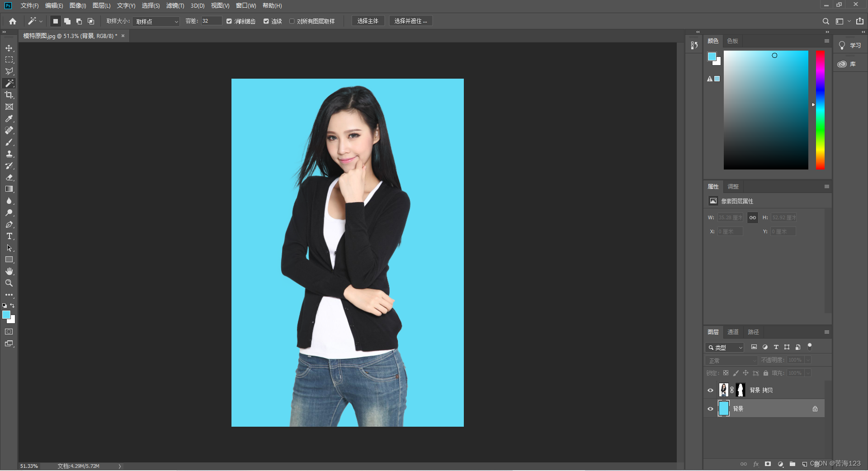Switch to the 通道 channels tab
868x471 pixels.
point(733,332)
